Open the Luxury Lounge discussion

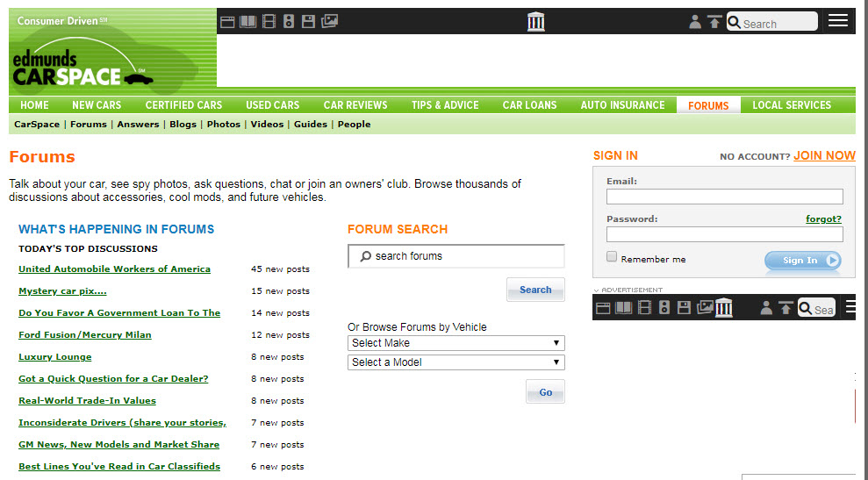tap(54, 357)
